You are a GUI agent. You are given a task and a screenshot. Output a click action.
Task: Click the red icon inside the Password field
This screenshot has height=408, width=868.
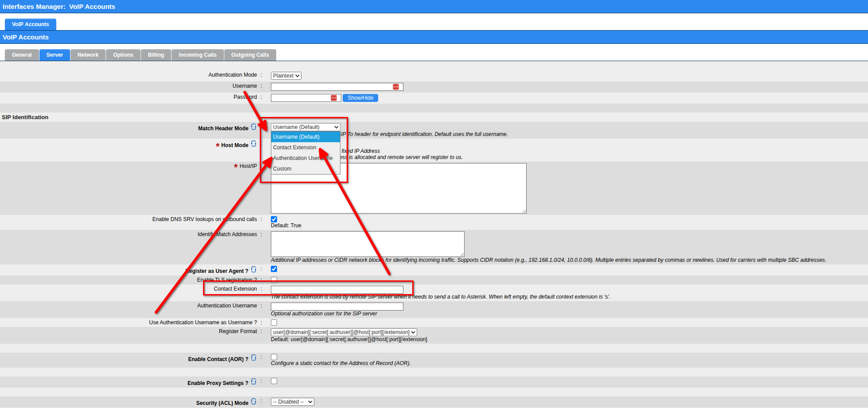point(334,98)
